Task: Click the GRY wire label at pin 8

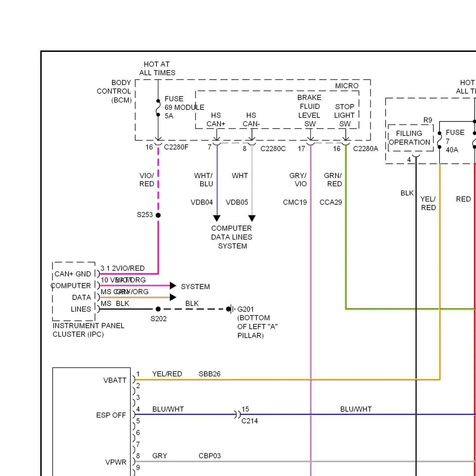Action: (x=160, y=456)
